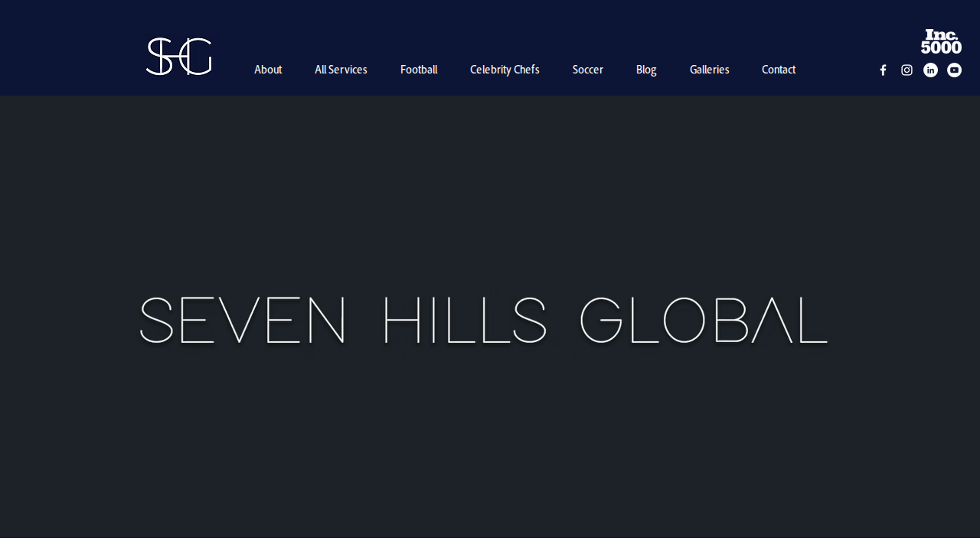980x551 pixels.
Task: Go to the About page
Action: click(268, 70)
